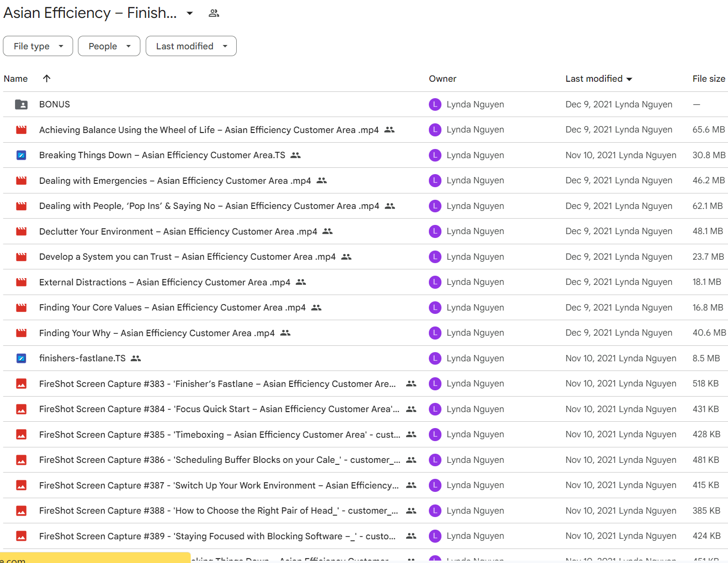This screenshot has width=728, height=563.
Task: Open the People filter dropdown
Action: 109,46
